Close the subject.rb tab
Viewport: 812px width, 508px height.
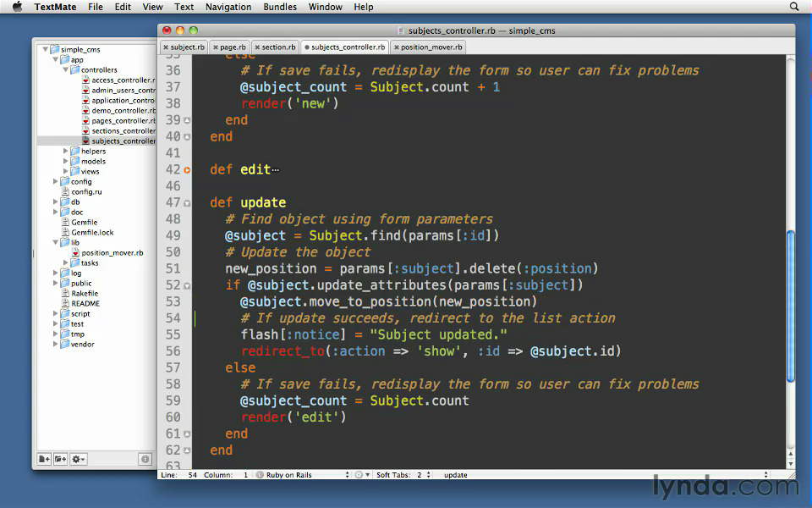[166, 47]
